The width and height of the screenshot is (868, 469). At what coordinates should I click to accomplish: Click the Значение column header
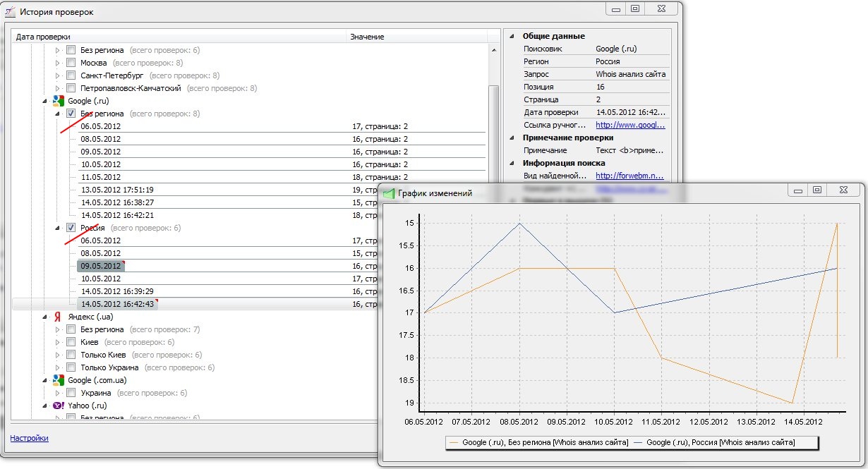click(x=367, y=37)
